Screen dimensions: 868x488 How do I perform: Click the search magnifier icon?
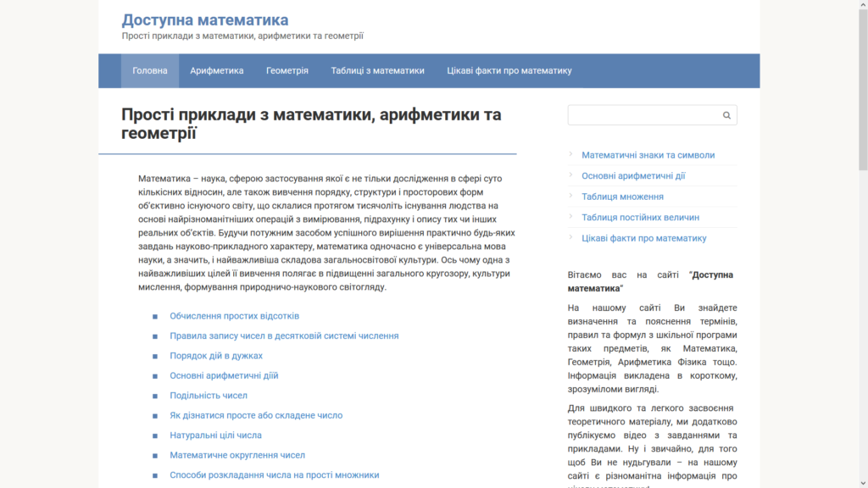click(x=726, y=115)
